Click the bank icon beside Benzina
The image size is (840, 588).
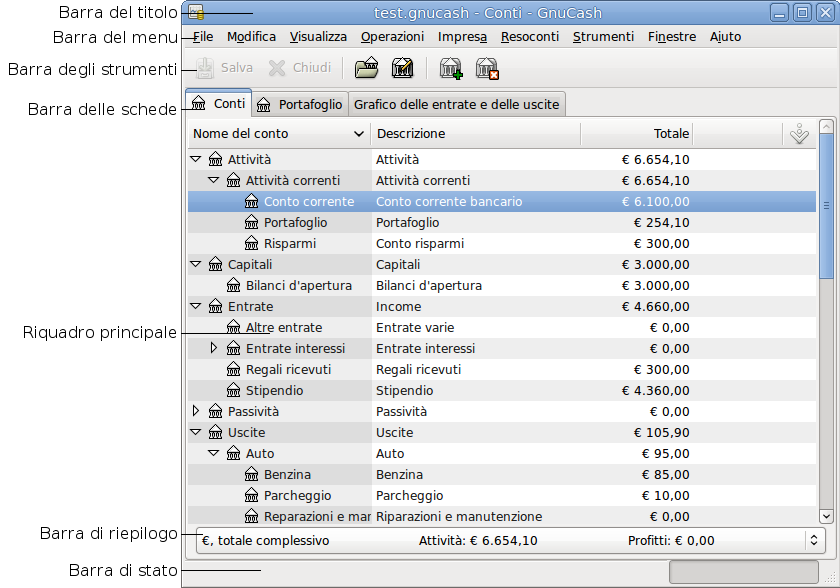(x=251, y=474)
